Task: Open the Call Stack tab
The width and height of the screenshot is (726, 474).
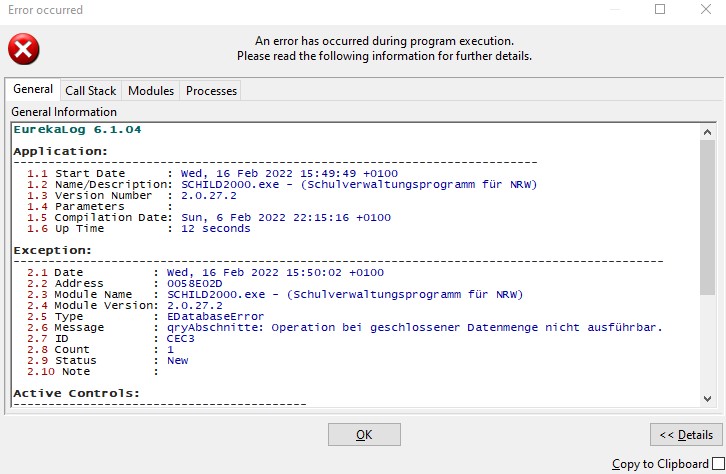Action: point(91,91)
